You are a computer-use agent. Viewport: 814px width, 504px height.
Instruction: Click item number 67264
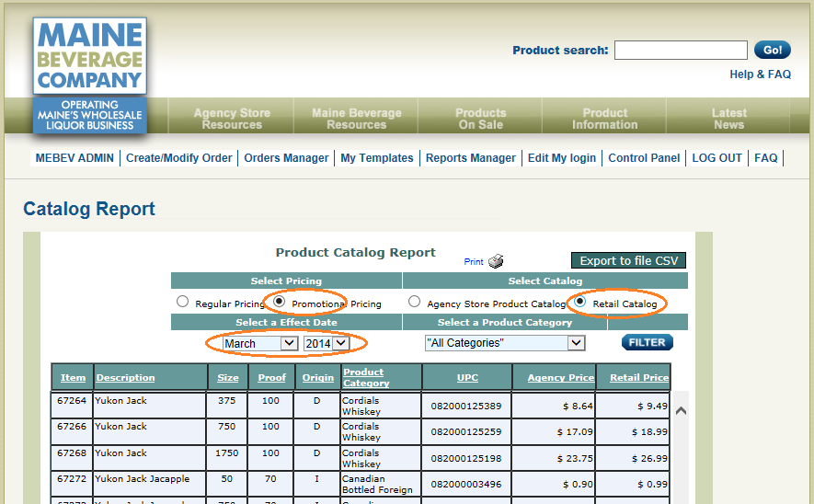click(x=72, y=401)
